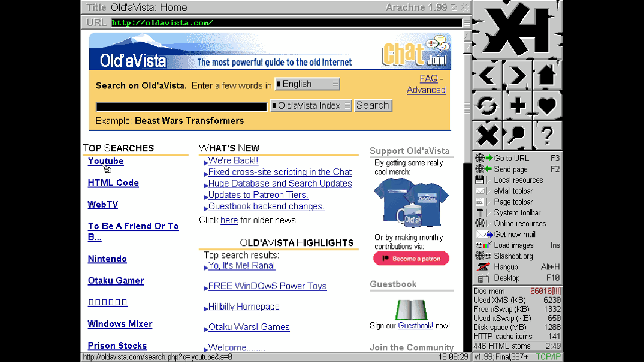644x362 pixels.
Task: Click the Become a patron button
Action: pyautogui.click(x=411, y=258)
